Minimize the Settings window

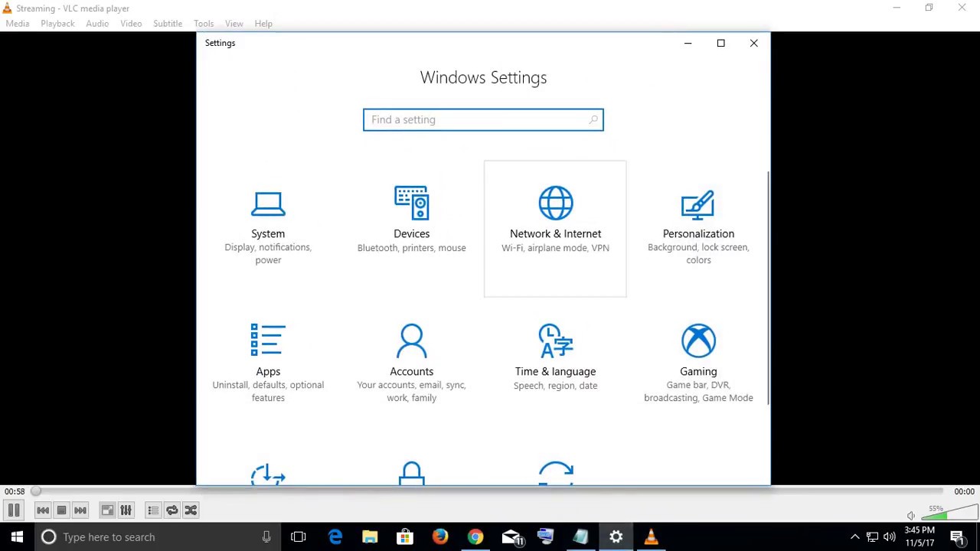point(688,43)
